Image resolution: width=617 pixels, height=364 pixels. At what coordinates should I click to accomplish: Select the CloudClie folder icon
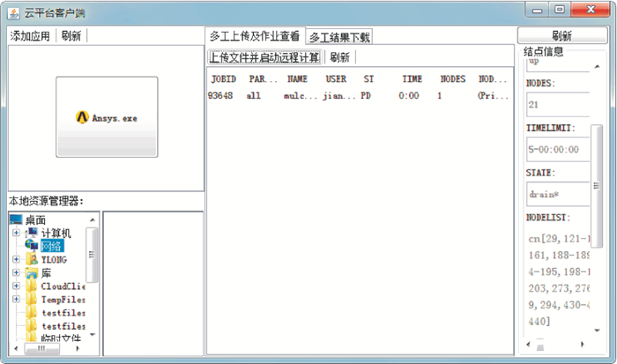pyautogui.click(x=33, y=286)
